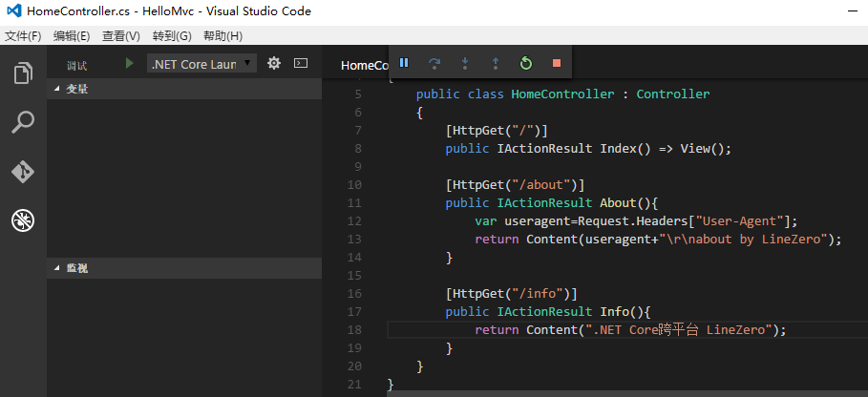Image resolution: width=868 pixels, height=397 pixels.
Task: Click the useragent variable on line 12
Action: pyautogui.click(x=537, y=221)
